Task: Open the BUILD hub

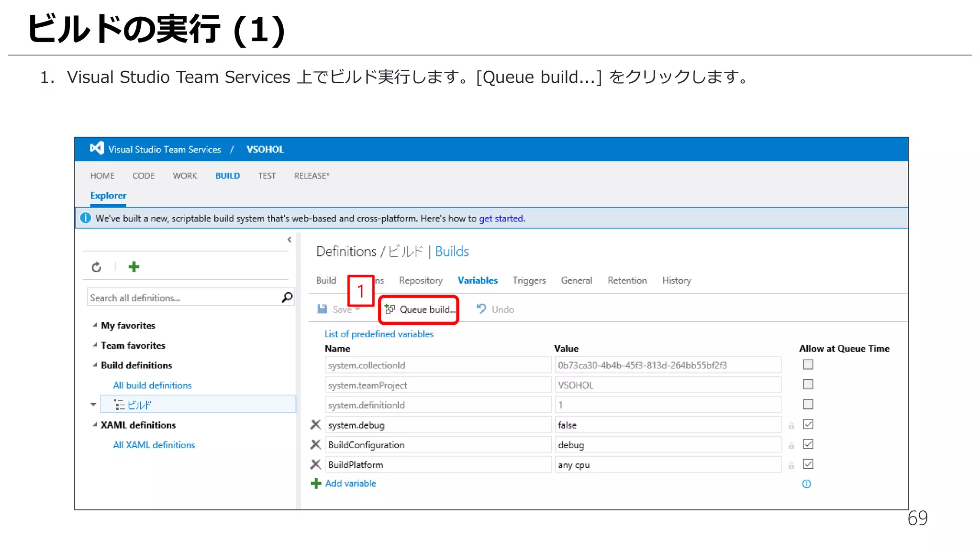Action: (x=227, y=176)
